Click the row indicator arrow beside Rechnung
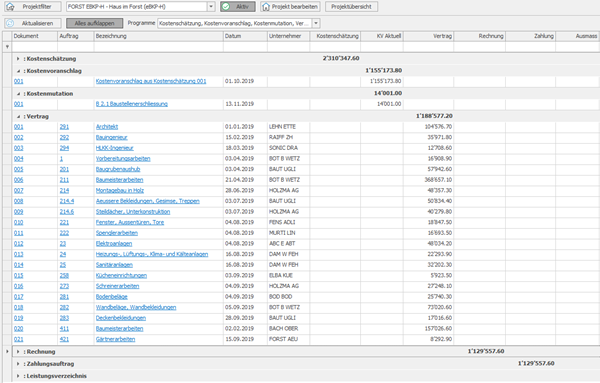The image size is (600, 383). [x=7, y=352]
